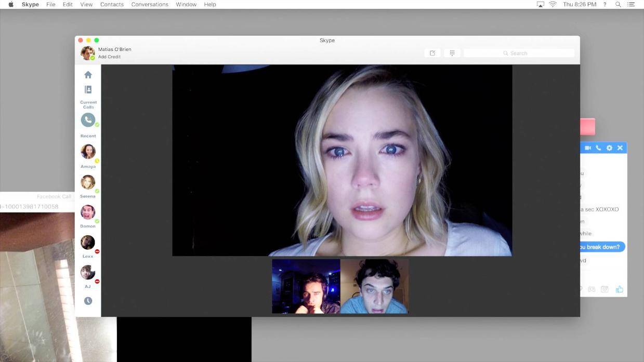
Task: Select the left participant video thumbnail
Action: click(x=306, y=286)
